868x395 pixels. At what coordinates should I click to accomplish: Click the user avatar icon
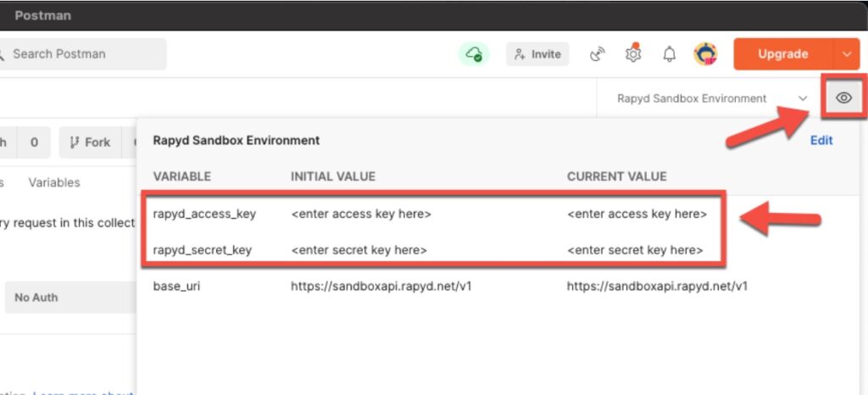click(705, 54)
